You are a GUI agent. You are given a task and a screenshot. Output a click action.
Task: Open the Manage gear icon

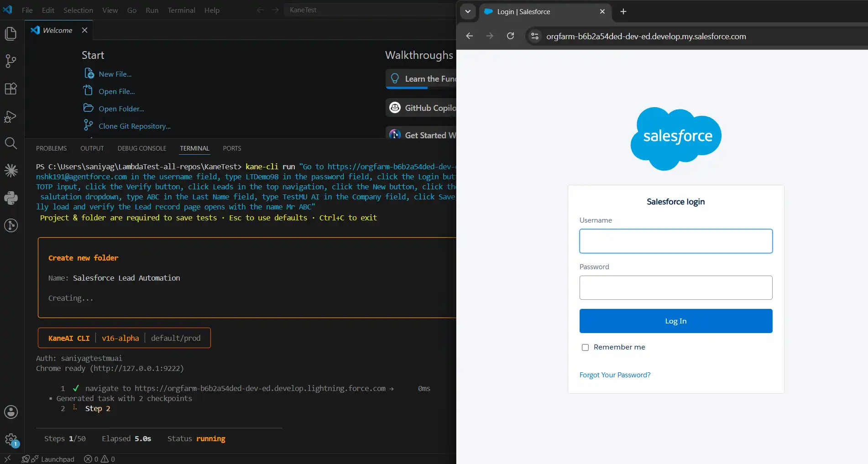point(11,439)
